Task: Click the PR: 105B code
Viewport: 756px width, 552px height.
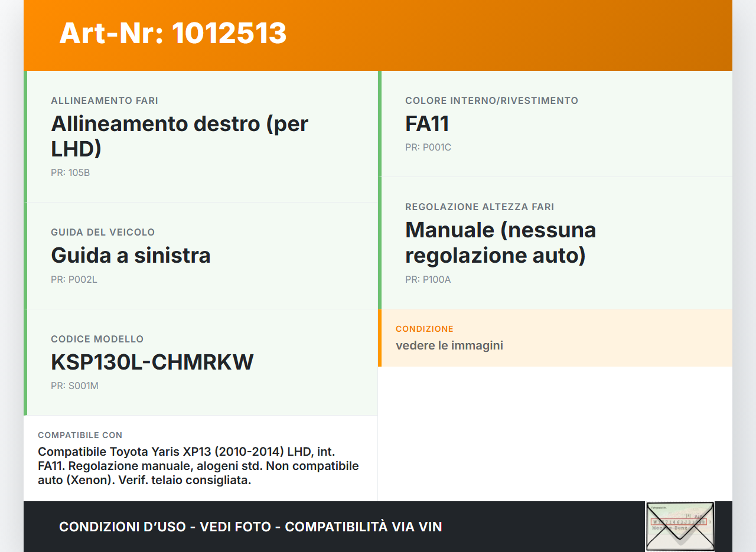Action: (x=70, y=173)
